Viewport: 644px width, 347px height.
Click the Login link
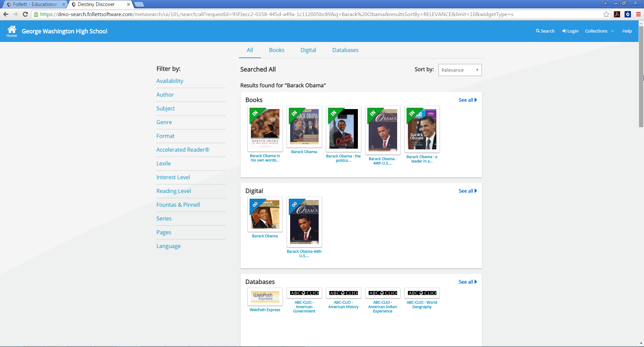tap(570, 31)
